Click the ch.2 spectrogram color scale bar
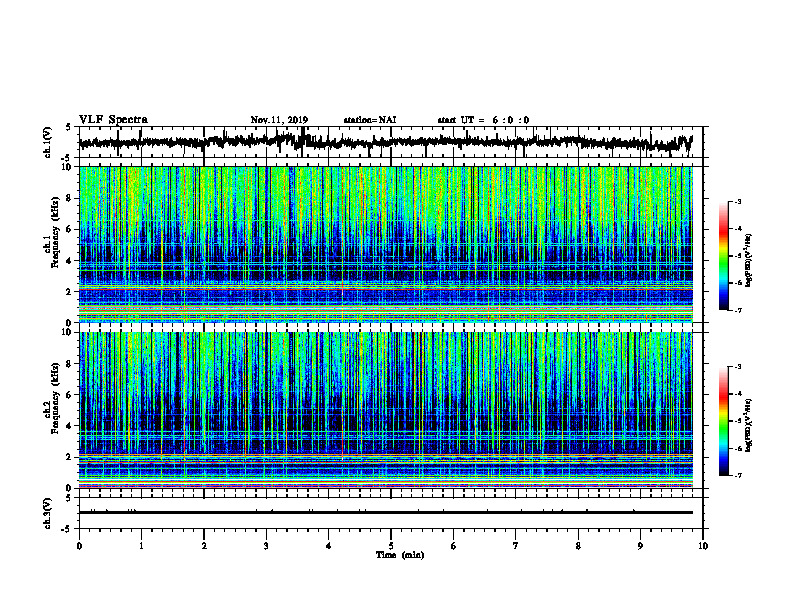This screenshot has width=792, height=612. click(x=723, y=421)
